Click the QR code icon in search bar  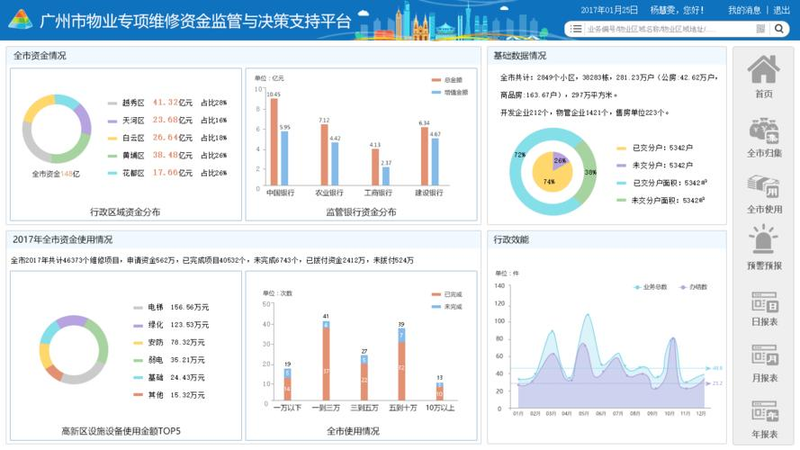tap(760, 29)
